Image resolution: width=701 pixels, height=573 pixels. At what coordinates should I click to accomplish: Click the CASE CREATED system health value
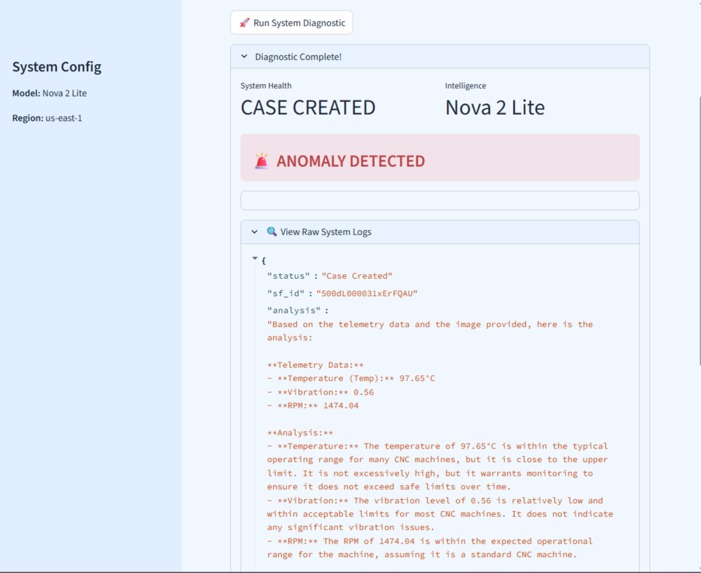(308, 108)
